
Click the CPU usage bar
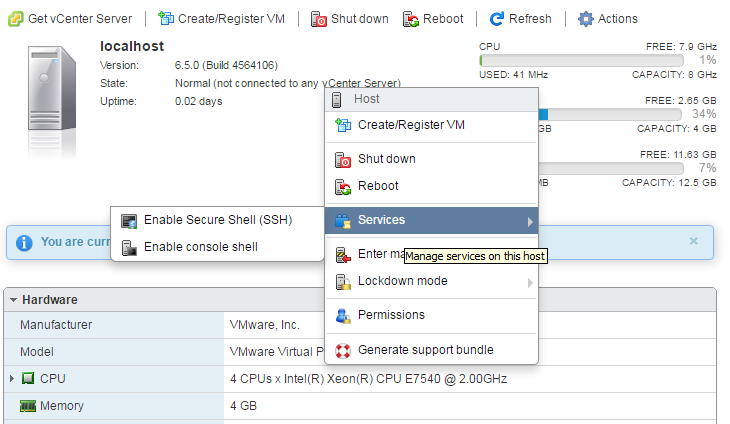coord(581,61)
